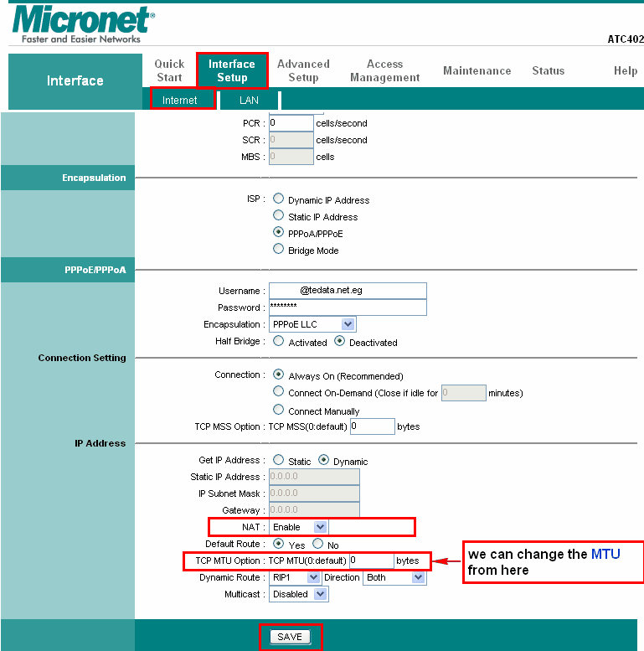This screenshot has width=644, height=651.
Task: Select Dynamic IP Address ISP option
Action: coord(278,199)
